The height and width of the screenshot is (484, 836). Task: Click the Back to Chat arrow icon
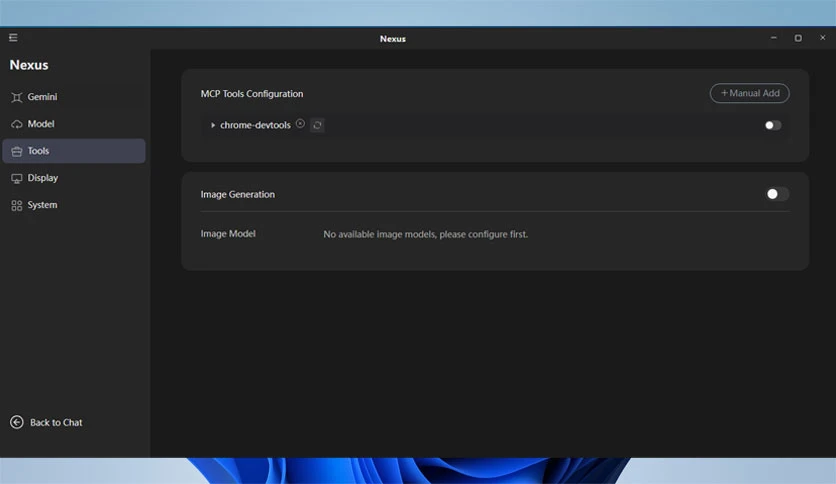(17, 422)
